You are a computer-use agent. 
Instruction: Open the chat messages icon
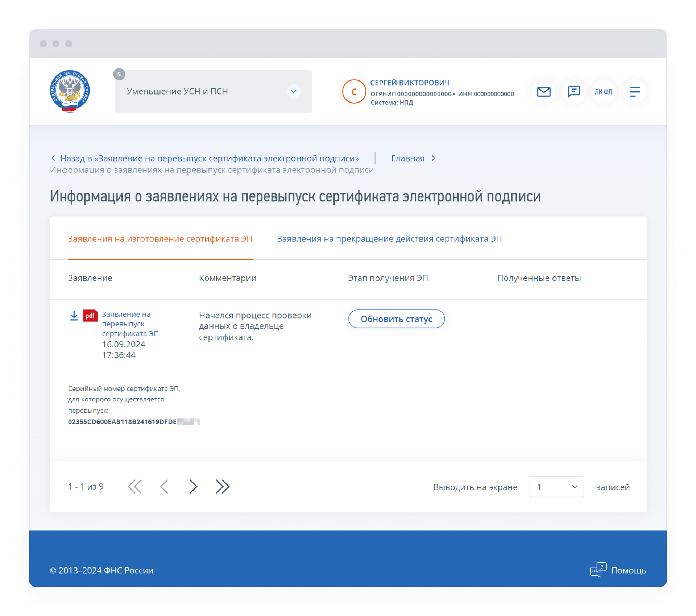(573, 92)
